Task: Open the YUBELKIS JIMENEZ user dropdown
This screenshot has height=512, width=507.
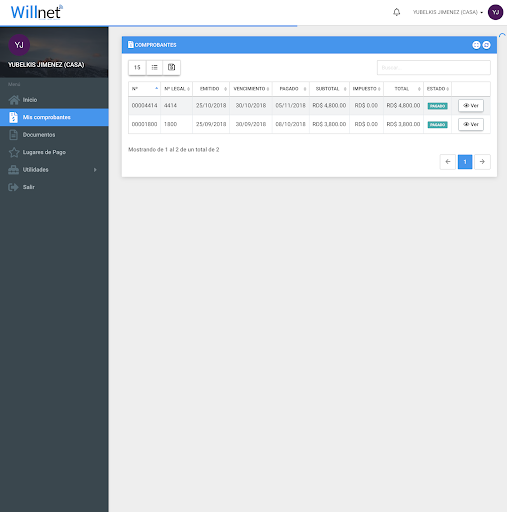Action: click(x=448, y=12)
